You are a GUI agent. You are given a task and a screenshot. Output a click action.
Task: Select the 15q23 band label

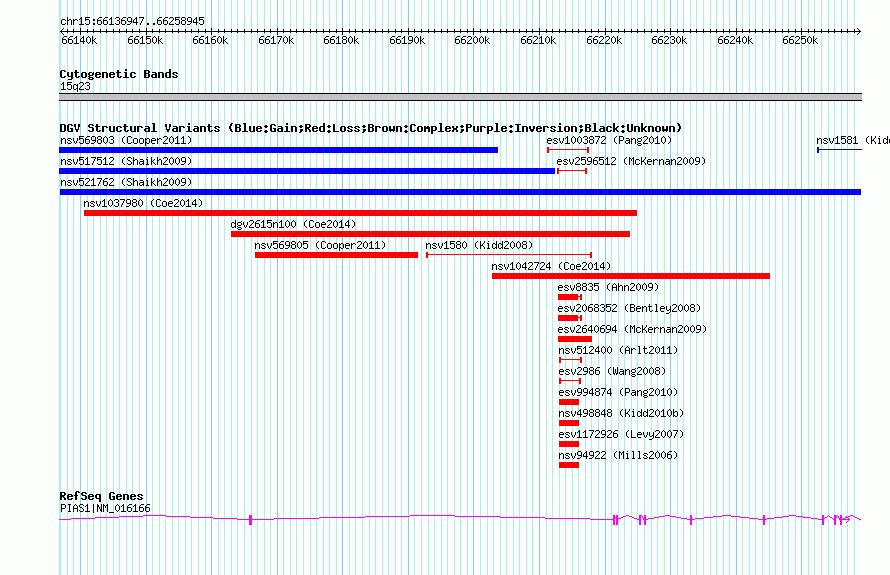tap(75, 86)
